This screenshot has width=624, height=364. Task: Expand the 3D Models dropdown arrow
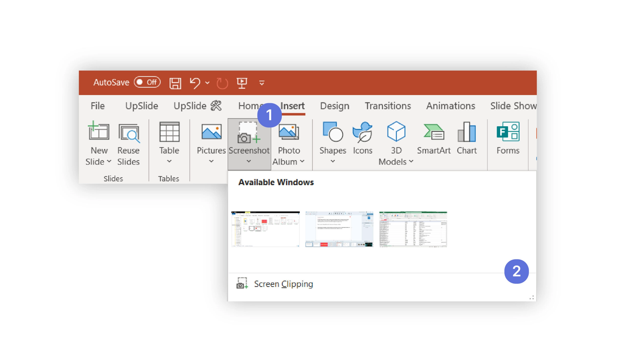coord(411,161)
